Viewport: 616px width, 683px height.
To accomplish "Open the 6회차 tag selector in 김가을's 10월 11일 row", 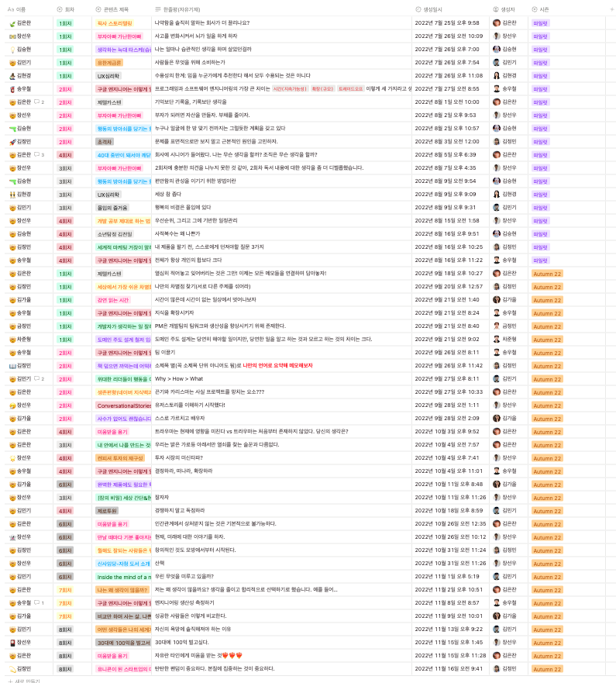I will click(65, 485).
